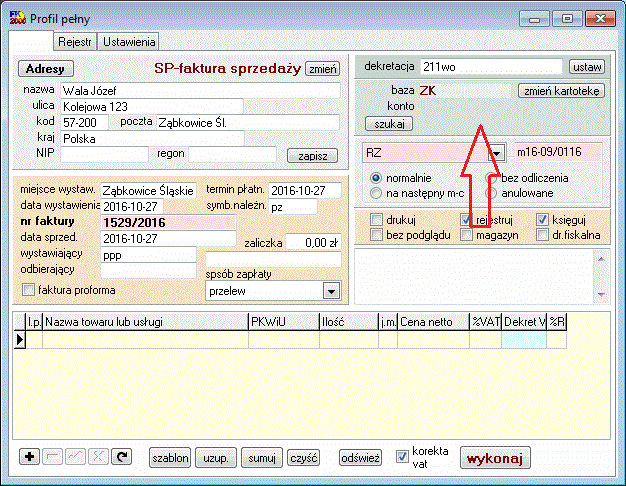Click the empty NIP field
Image resolution: width=626 pixels, height=486 pixels.
click(x=104, y=154)
